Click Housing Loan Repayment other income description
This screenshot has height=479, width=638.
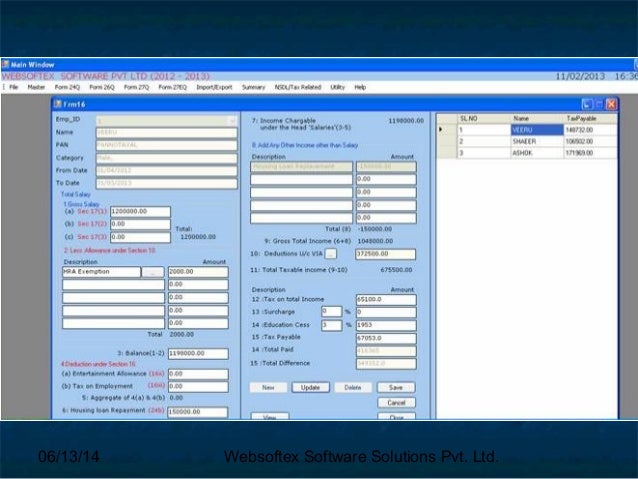[x=302, y=167]
